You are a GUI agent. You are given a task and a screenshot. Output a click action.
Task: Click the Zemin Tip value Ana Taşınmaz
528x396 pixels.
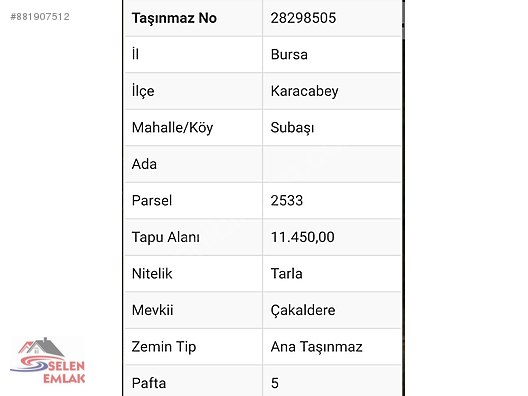coord(317,346)
